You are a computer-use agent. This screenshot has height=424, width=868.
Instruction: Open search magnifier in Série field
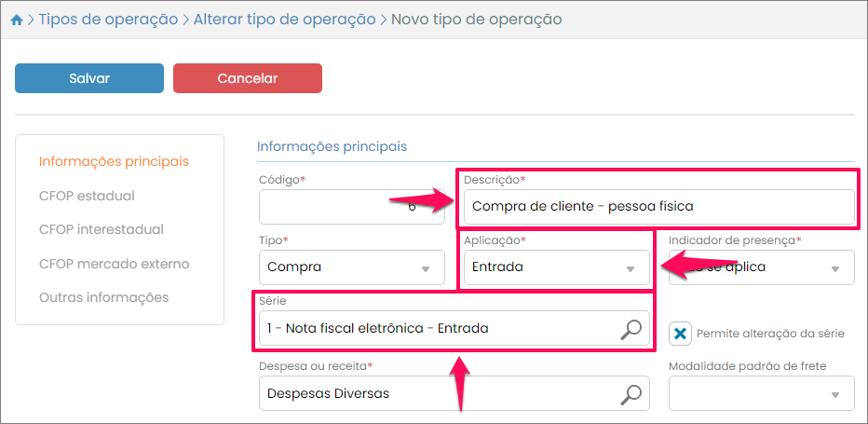coord(631,328)
